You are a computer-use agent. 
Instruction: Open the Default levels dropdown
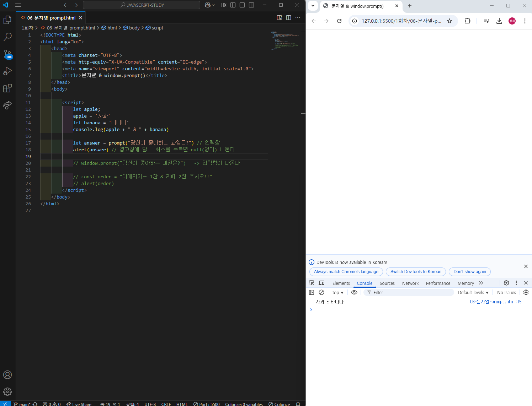pos(473,293)
